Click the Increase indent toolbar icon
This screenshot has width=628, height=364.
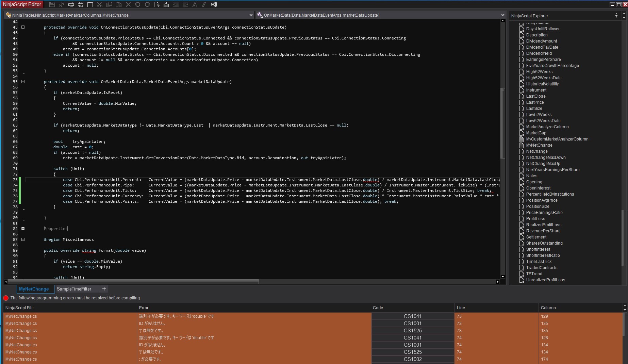pyautogui.click(x=185, y=4)
